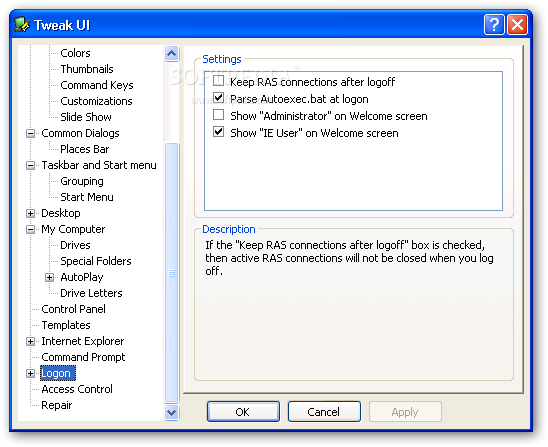Click the Help question mark button
The height and width of the screenshot is (447, 548).
(x=494, y=25)
